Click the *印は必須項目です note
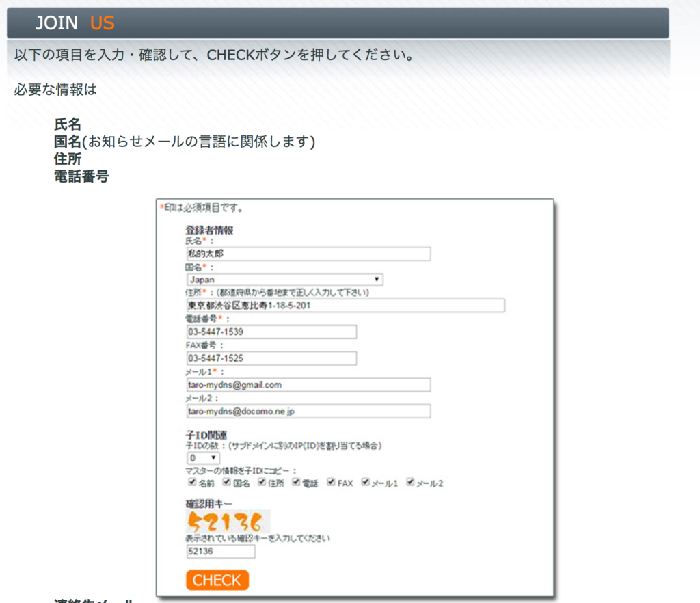Screen dimensions: 700x603 coord(202,208)
